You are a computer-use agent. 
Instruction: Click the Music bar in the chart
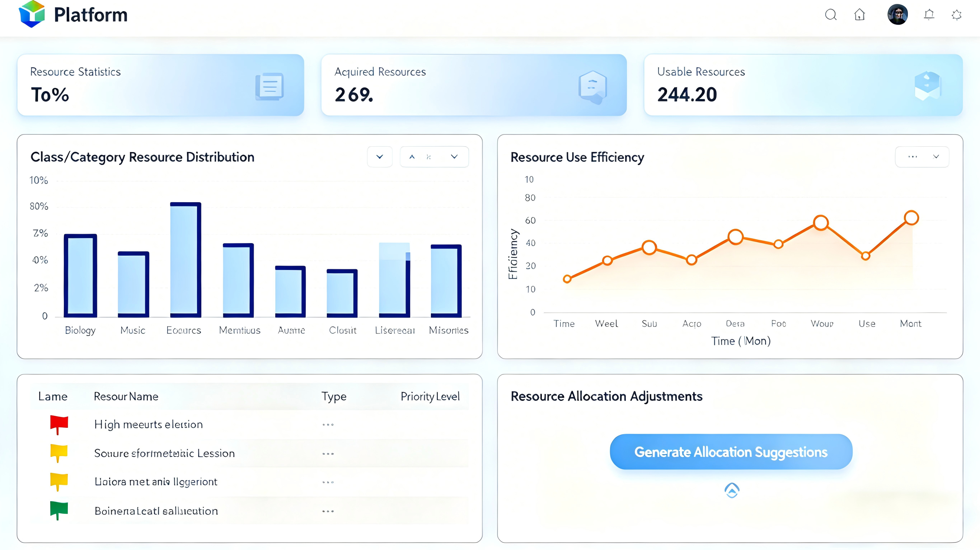133,284
